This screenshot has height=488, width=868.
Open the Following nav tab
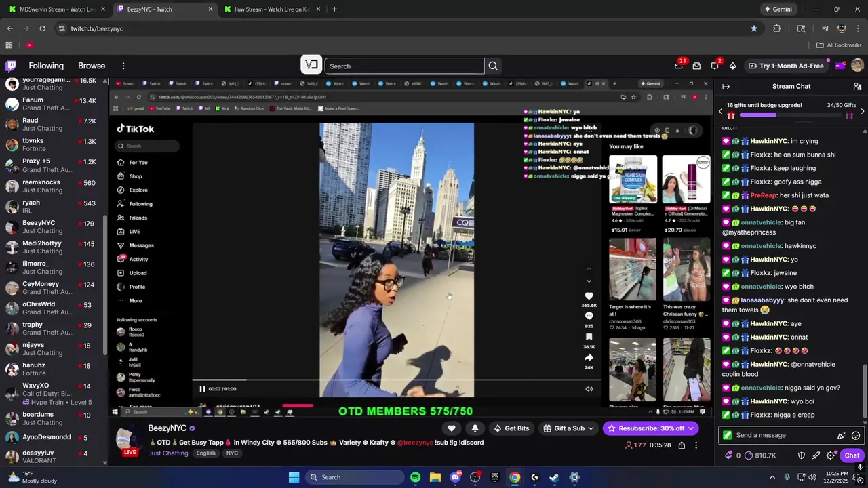[x=46, y=66]
